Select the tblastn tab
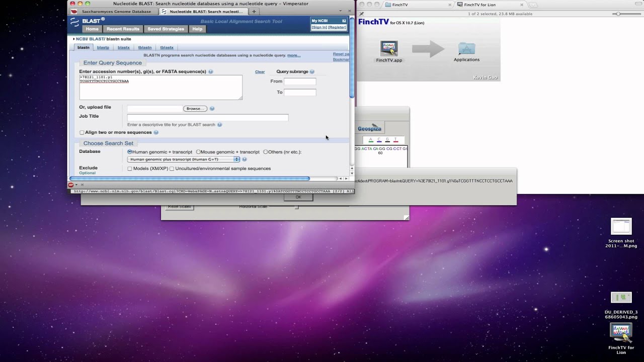644x362 pixels. 145,47
